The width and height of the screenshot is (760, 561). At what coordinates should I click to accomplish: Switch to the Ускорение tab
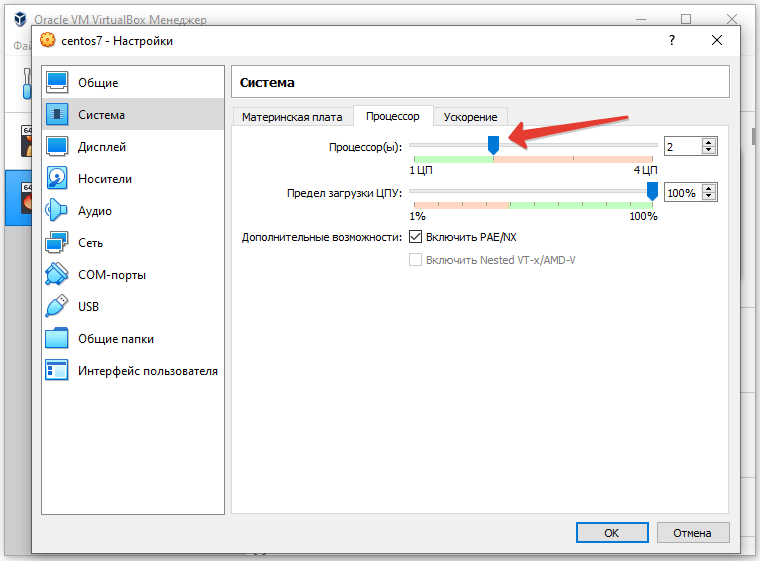coord(470,117)
